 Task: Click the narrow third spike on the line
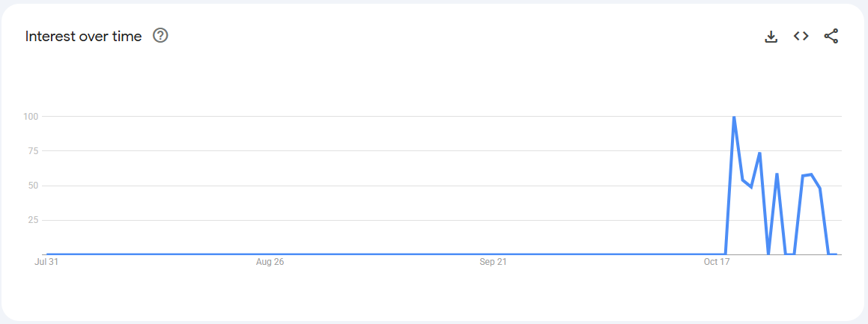coord(777,174)
